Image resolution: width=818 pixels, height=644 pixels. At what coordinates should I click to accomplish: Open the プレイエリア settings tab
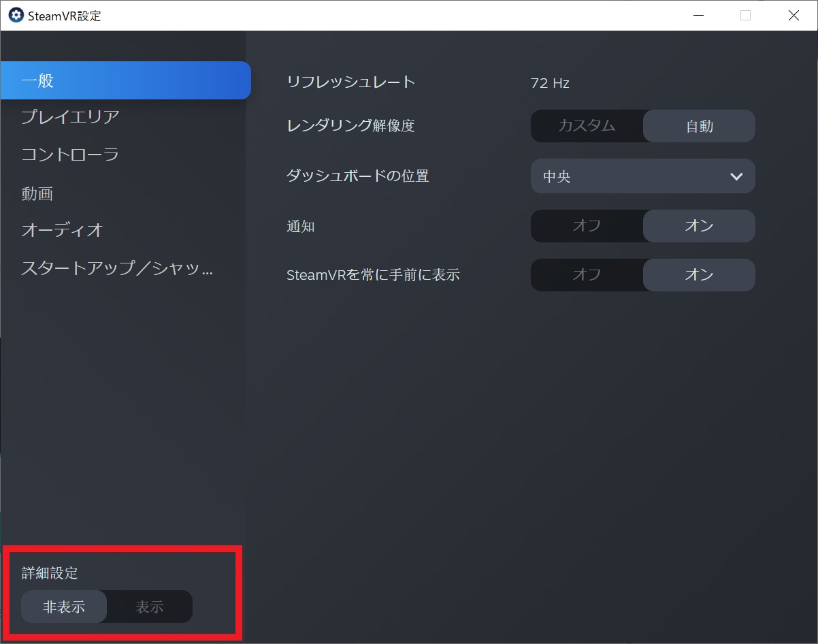70,116
